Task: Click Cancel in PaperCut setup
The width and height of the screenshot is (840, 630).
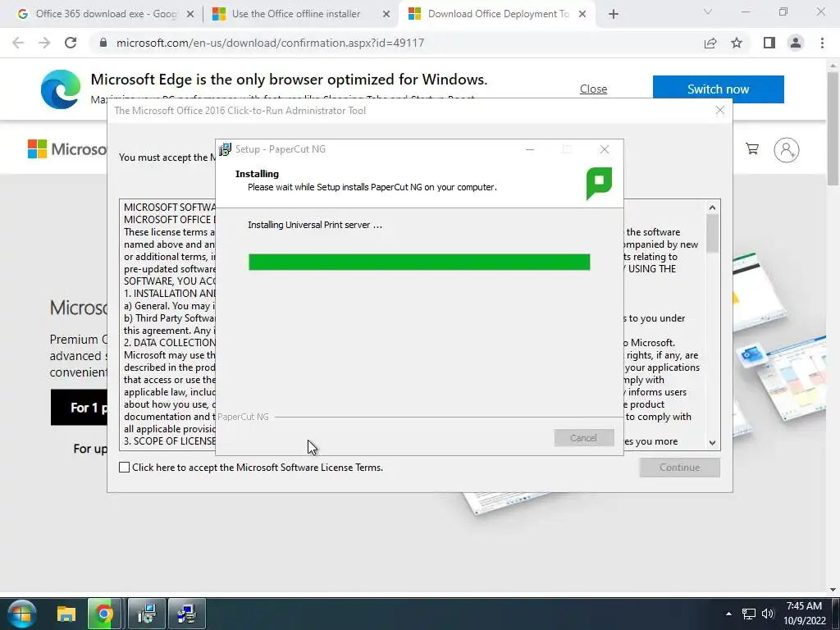Action: pos(583,438)
